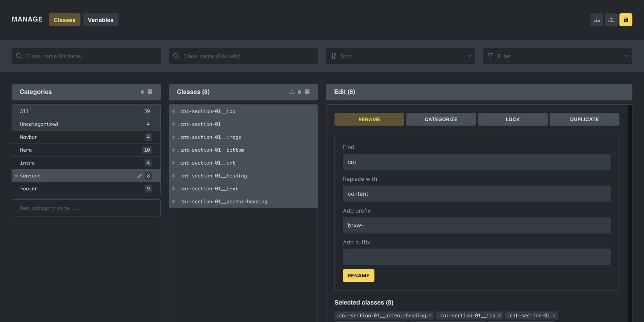The height and width of the screenshot is (322, 644).
Task: Click the trash icon in Categories header
Action: [142, 92]
